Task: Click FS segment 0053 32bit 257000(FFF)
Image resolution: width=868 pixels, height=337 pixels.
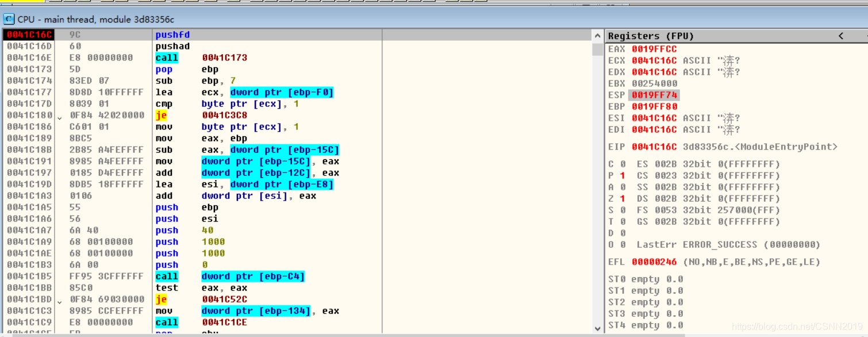Action: pyautogui.click(x=708, y=210)
